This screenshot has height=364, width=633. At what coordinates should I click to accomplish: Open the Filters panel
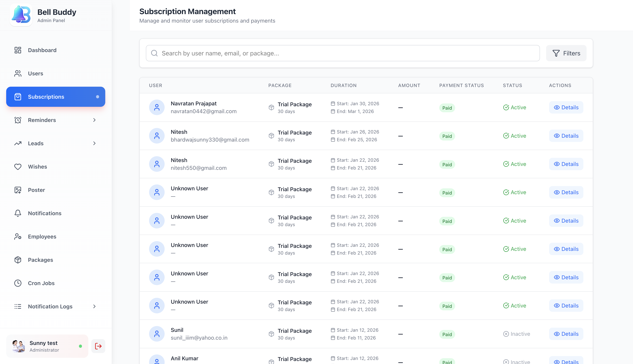click(x=566, y=53)
